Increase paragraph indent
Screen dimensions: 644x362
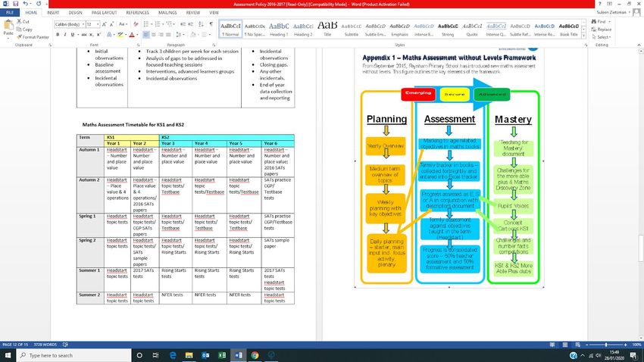191,24
